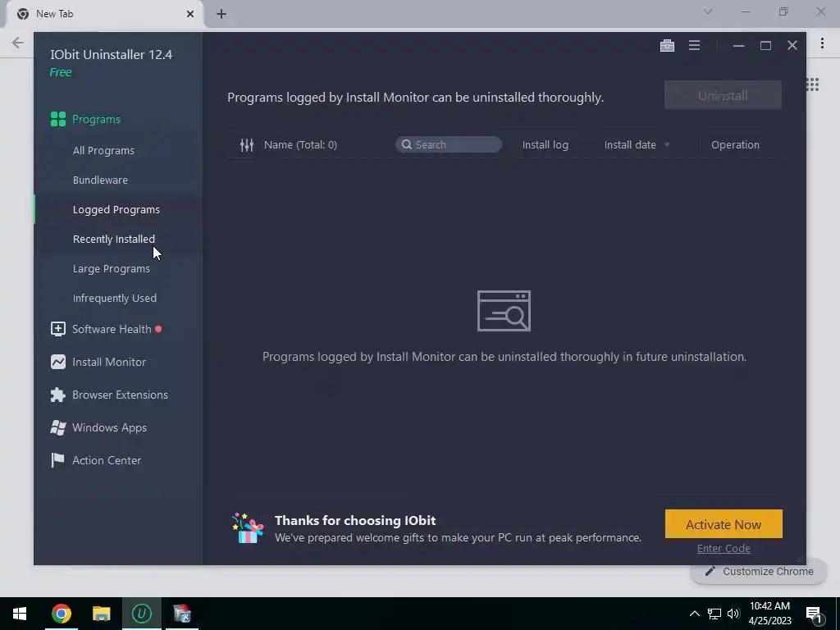Open the Action Center section

click(x=107, y=460)
